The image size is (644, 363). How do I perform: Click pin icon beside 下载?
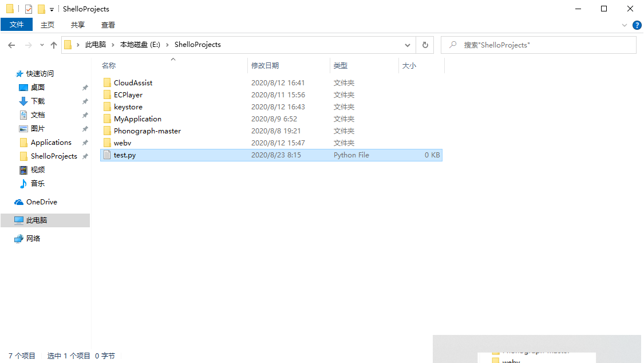[x=85, y=101]
